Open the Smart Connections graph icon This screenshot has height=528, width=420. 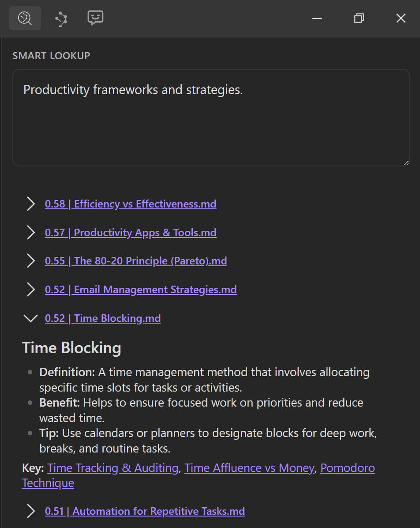[x=61, y=19]
